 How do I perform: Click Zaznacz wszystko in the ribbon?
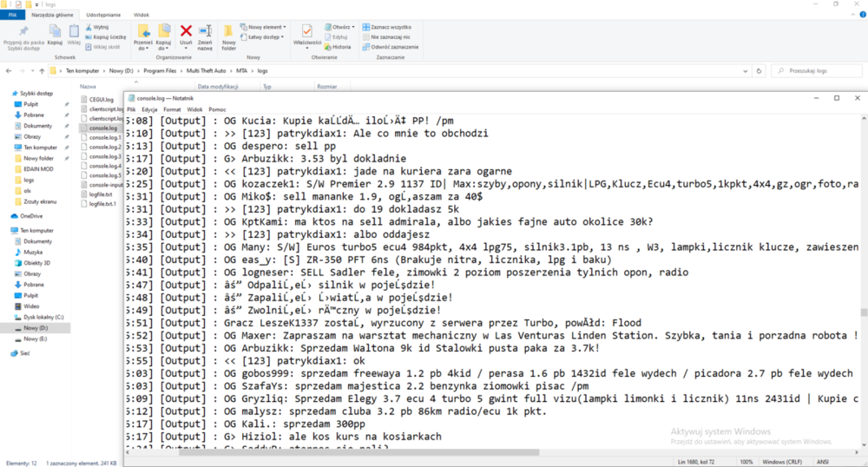point(387,27)
